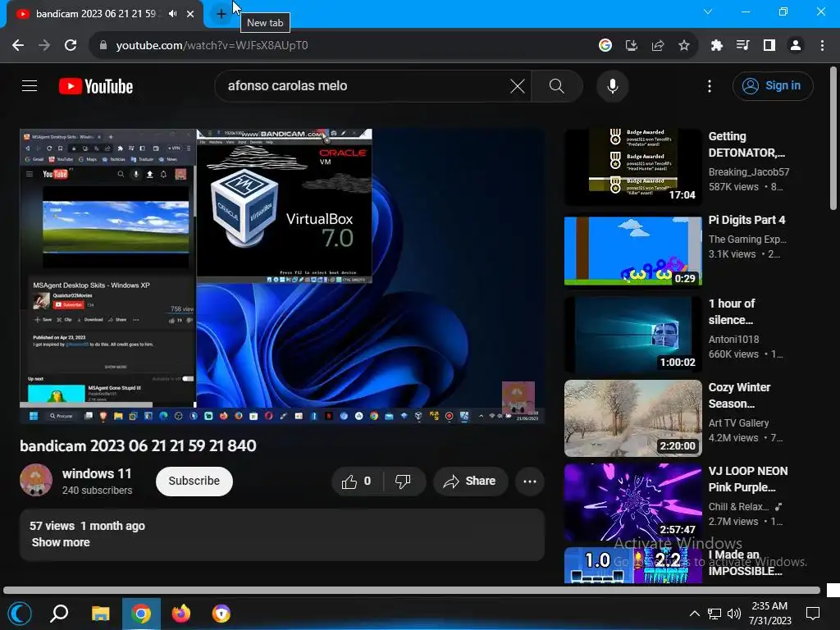Open Chrome three-dot menu
This screenshot has width=840, height=630.
click(x=822, y=46)
